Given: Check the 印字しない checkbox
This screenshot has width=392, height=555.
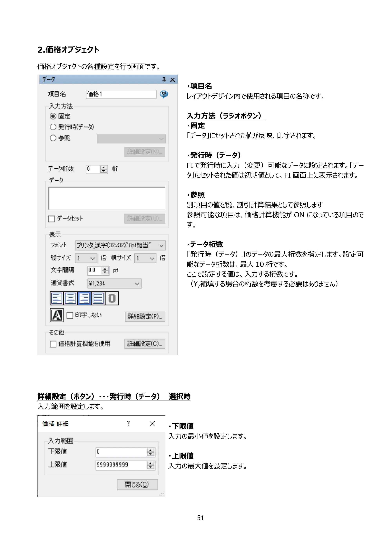Looking at the screenshot, I should pyautogui.click(x=70, y=315).
